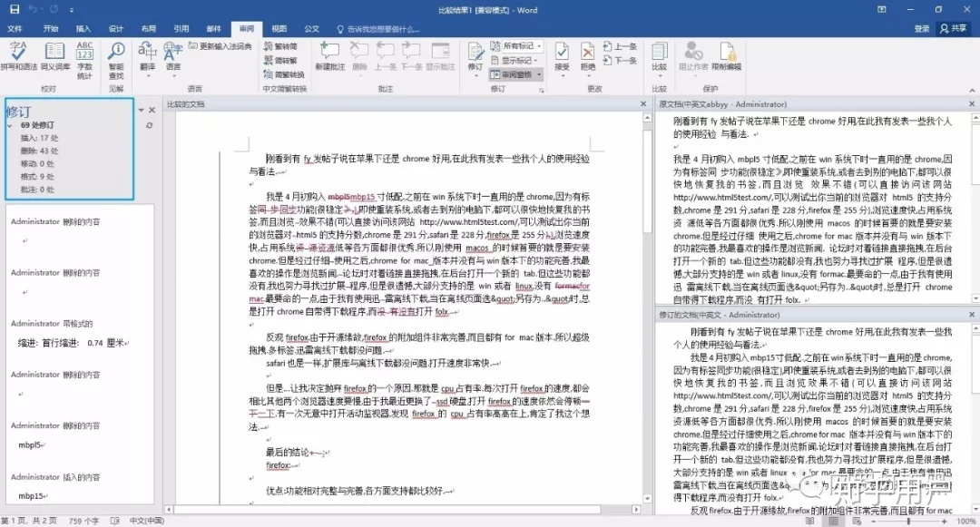Select the mbpl5 deleted content entry
This screenshot has width=980, height=527.
pyautogui.click(x=31, y=445)
